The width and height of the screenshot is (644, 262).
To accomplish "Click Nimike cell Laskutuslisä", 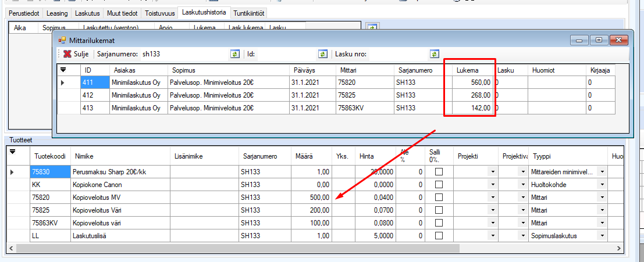I will tap(120, 235).
